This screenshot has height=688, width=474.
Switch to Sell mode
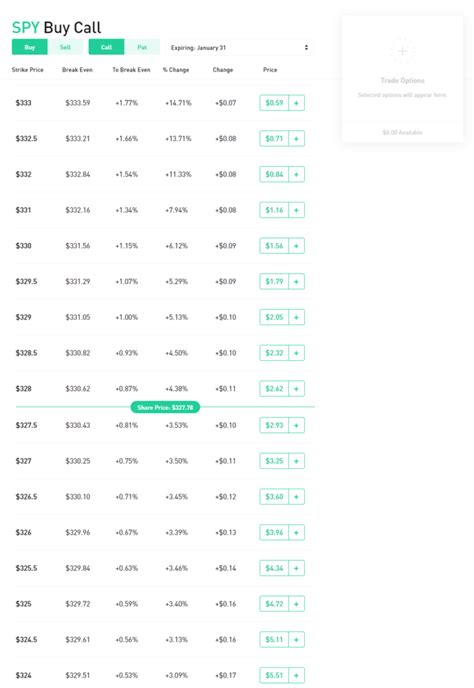point(65,47)
